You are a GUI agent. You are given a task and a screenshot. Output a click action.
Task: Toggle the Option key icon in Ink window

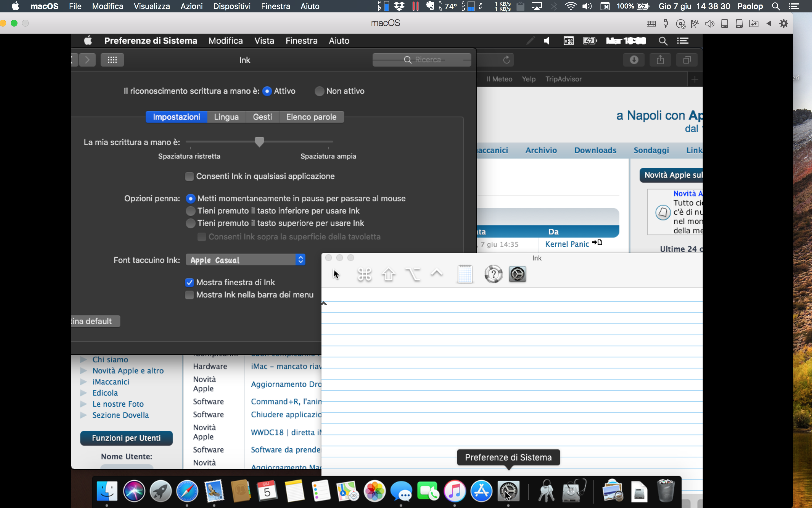(x=413, y=274)
